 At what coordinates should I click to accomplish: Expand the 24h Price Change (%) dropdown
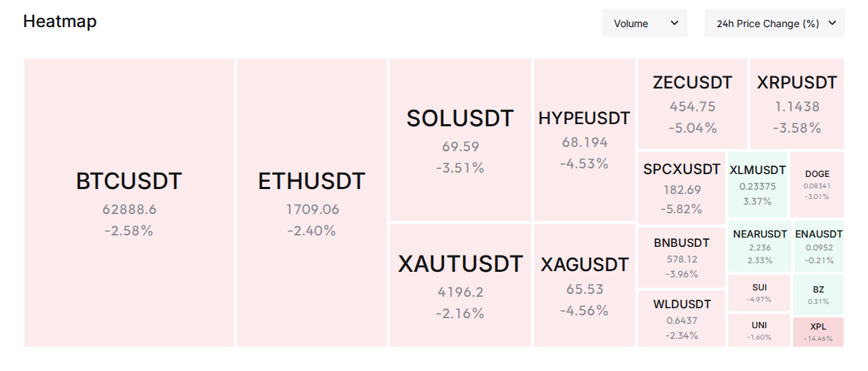pos(774,23)
